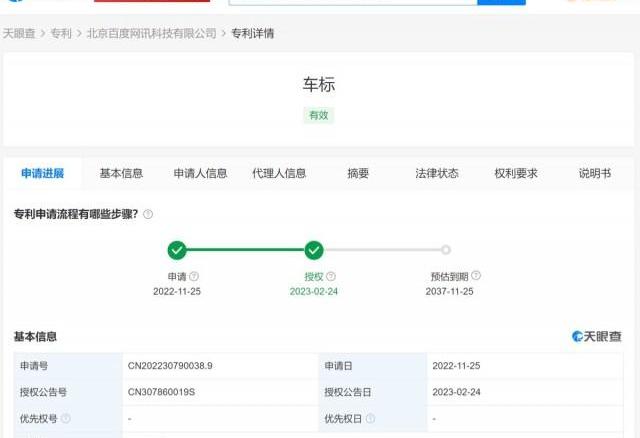Click the help icon beside 优先权日

pyautogui.click(x=371, y=419)
